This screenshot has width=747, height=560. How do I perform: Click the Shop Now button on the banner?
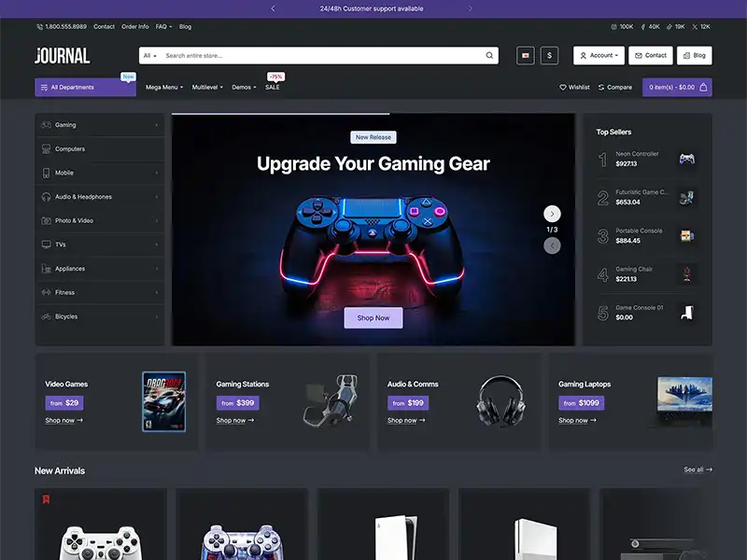pyautogui.click(x=373, y=317)
